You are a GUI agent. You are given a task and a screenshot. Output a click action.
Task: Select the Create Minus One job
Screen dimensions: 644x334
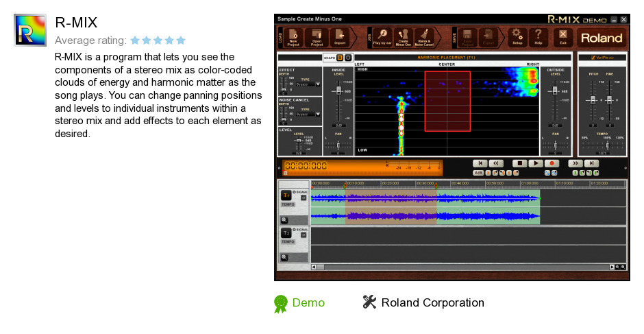click(x=404, y=38)
